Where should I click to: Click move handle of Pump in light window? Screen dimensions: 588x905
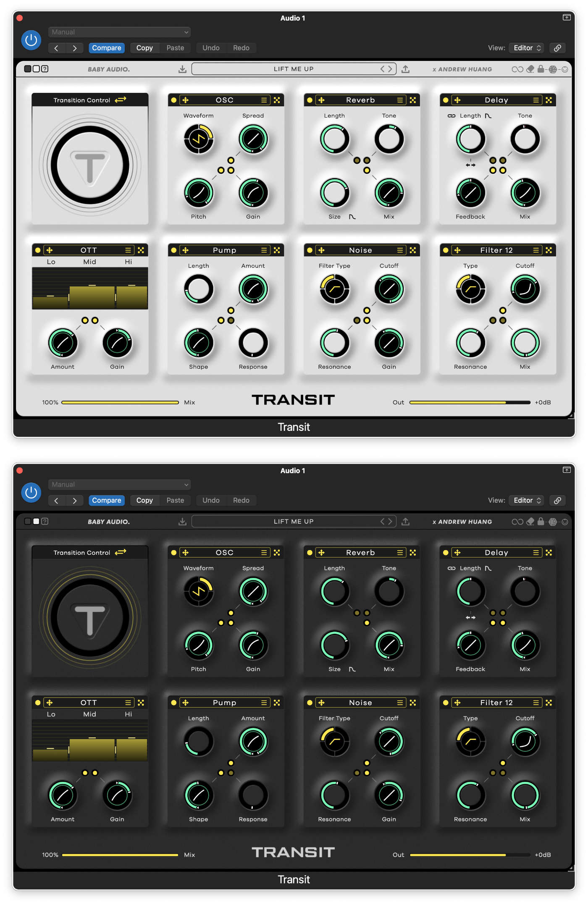click(x=185, y=250)
